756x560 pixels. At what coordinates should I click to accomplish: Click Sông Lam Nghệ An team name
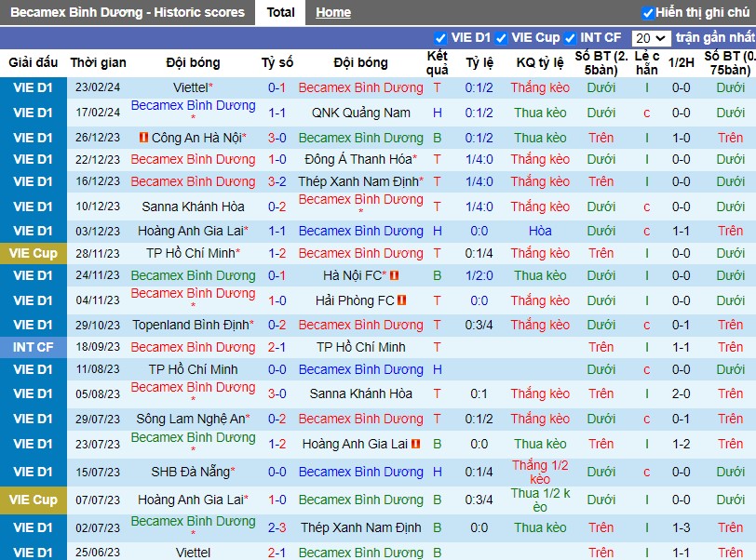tap(191, 419)
